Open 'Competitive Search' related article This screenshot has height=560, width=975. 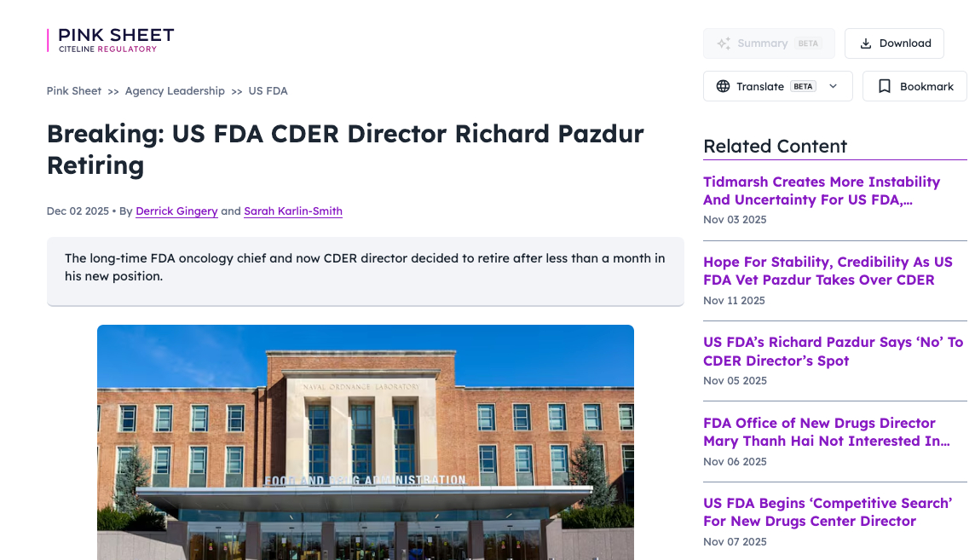(827, 512)
